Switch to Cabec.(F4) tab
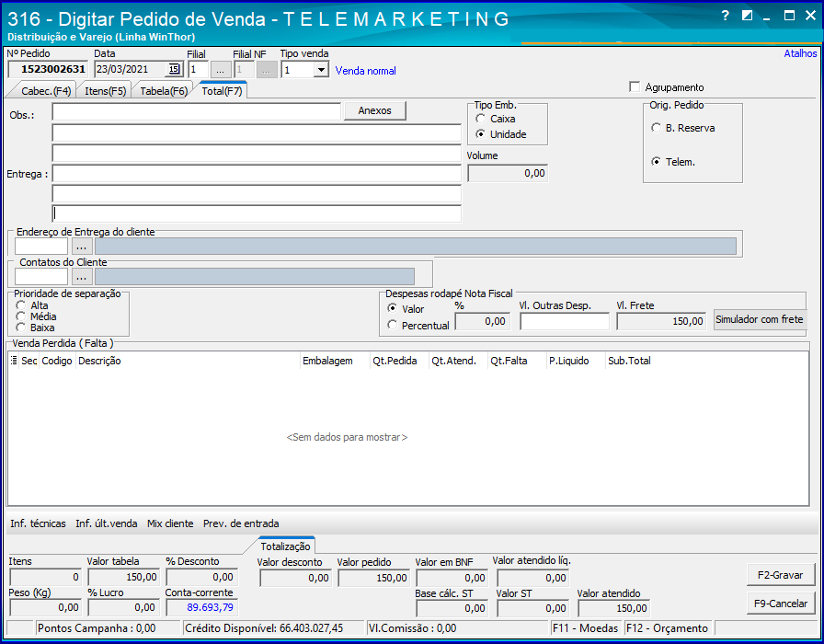Viewport: 824px width, 644px height. [x=46, y=91]
